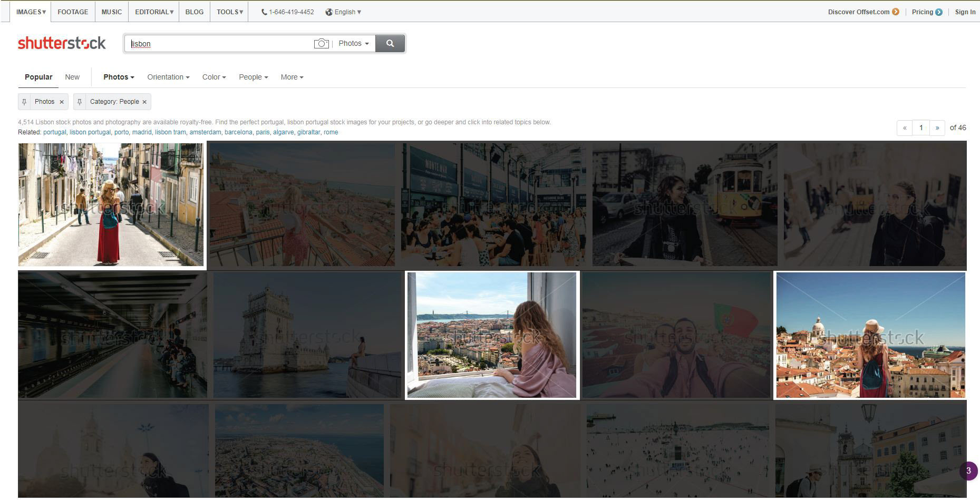This screenshot has width=980, height=500.
Task: Open the EDITORIAL dropdown menu
Action: (x=154, y=12)
